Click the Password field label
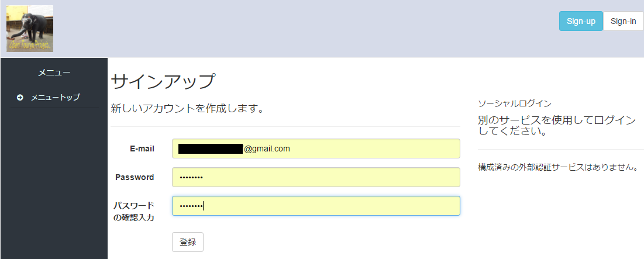Viewport: 644px width, 259px height. tap(135, 177)
